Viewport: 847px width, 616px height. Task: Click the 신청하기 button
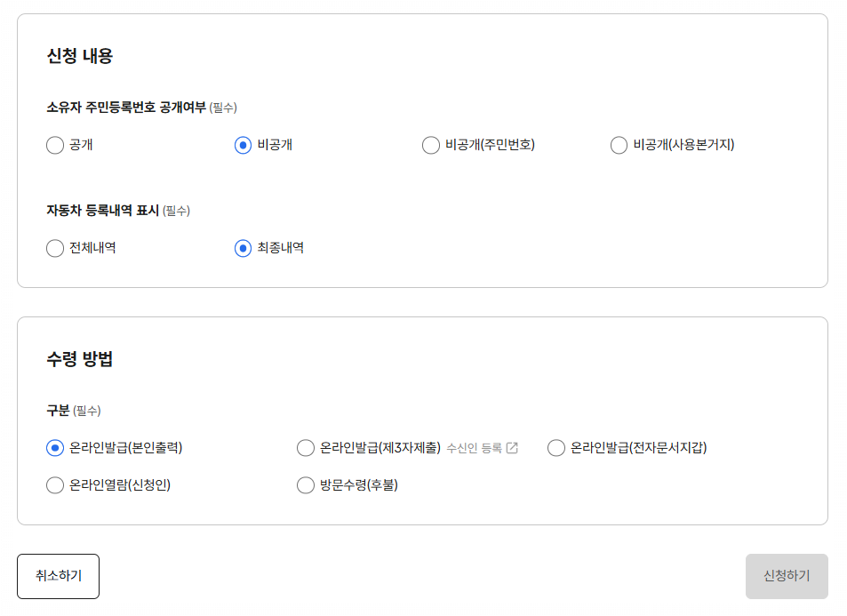click(787, 576)
